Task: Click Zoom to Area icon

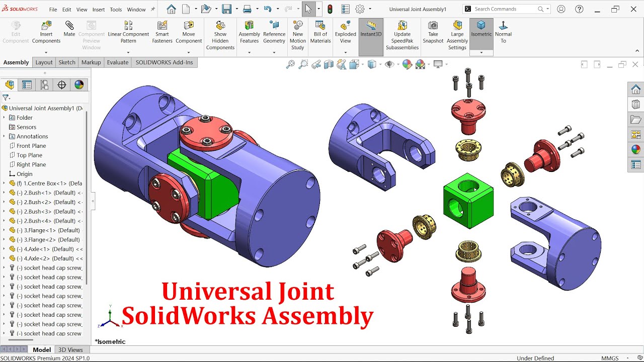Action: coord(303,64)
